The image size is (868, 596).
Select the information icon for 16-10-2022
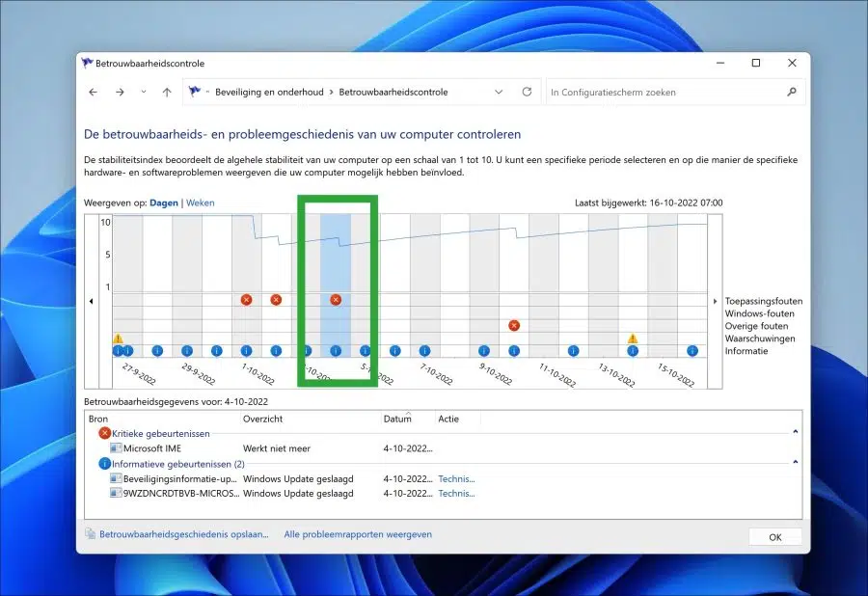coord(692,351)
